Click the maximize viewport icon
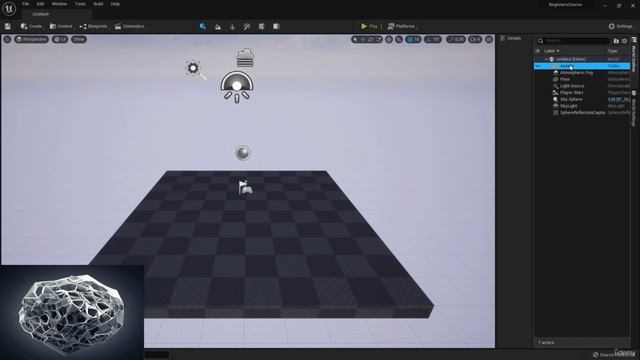The width and height of the screenshot is (640, 360). 489,40
